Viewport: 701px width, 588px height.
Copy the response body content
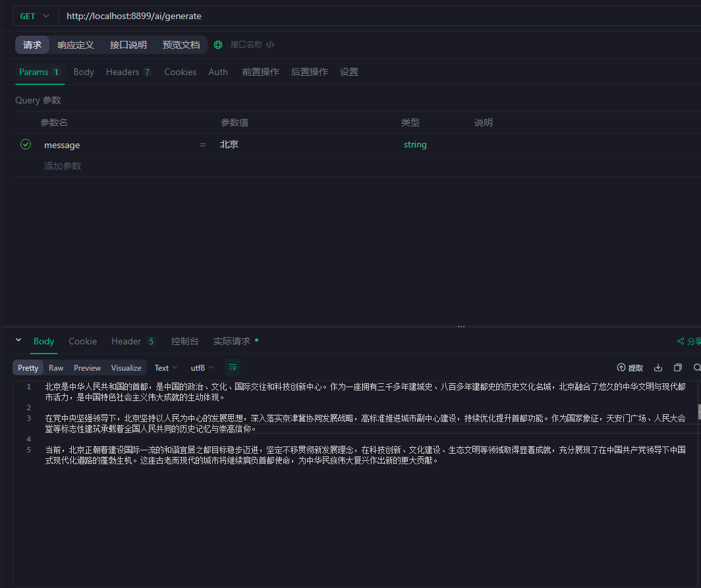coord(677,367)
